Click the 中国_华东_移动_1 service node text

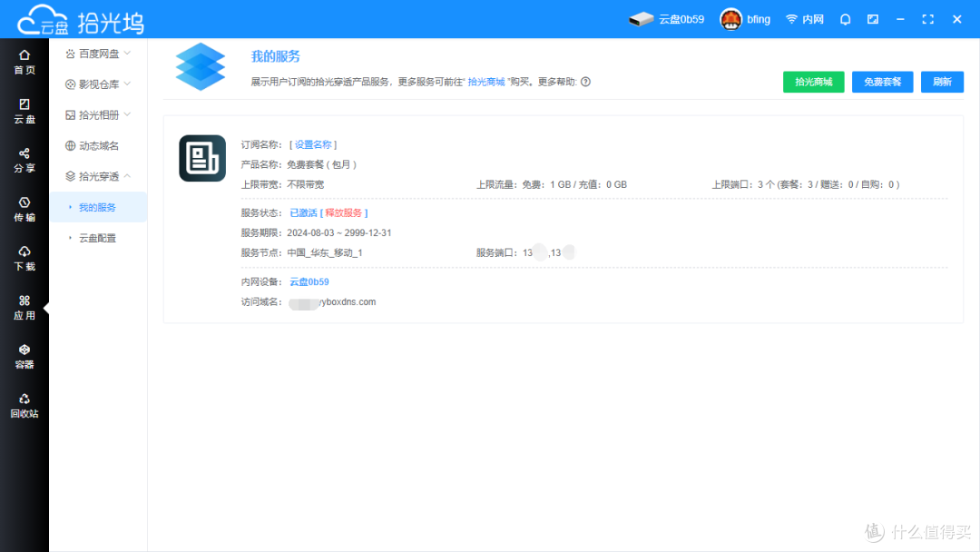pyautogui.click(x=325, y=253)
